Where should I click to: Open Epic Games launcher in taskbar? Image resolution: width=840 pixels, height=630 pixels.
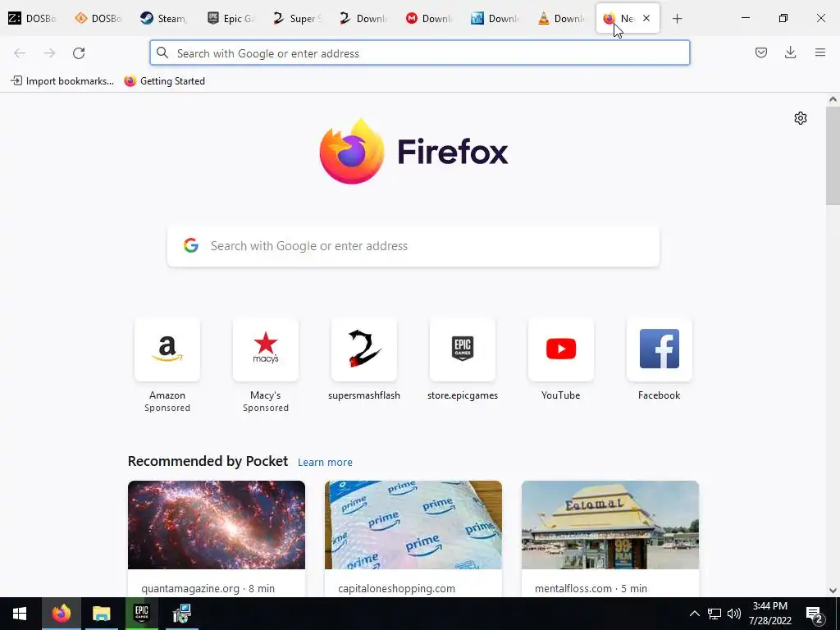[141, 614]
